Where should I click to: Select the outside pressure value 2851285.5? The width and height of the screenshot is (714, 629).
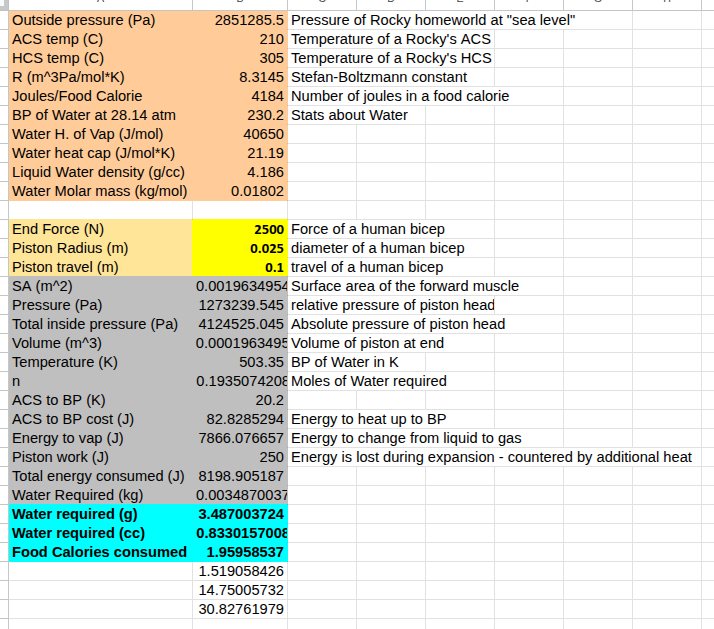coord(240,20)
